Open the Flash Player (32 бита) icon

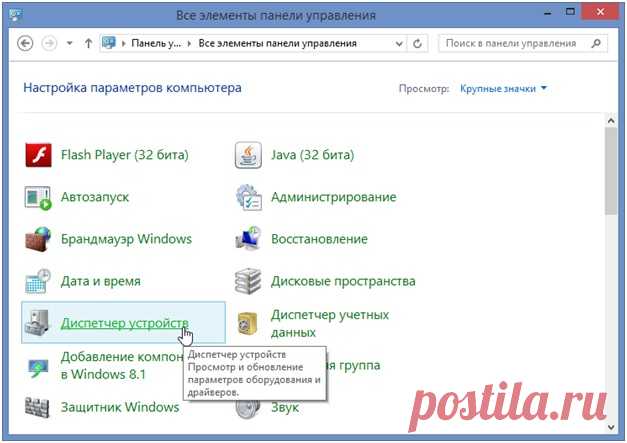coord(38,155)
